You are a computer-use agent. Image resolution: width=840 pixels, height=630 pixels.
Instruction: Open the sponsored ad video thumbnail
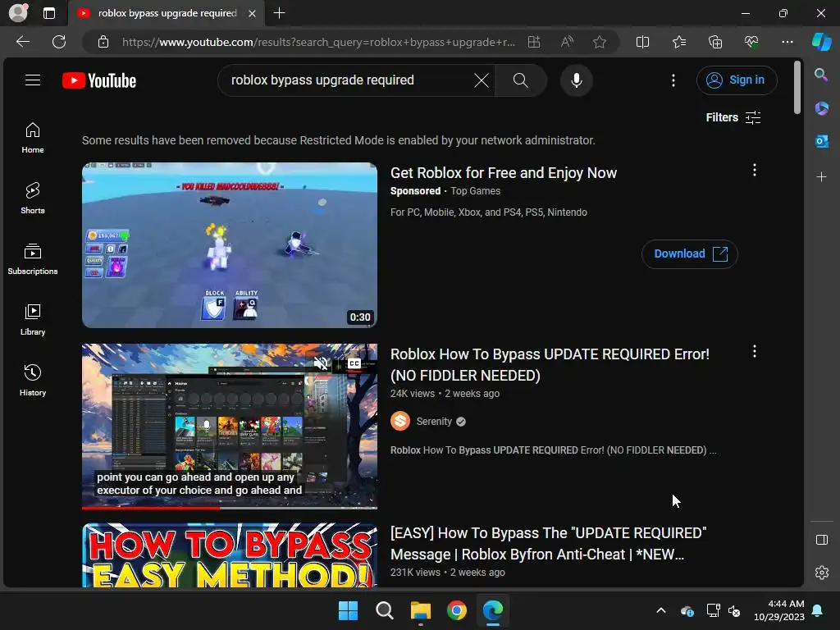[230, 244]
